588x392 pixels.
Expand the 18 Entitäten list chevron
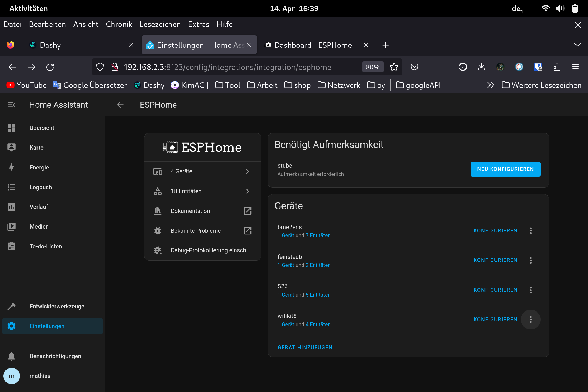(247, 191)
